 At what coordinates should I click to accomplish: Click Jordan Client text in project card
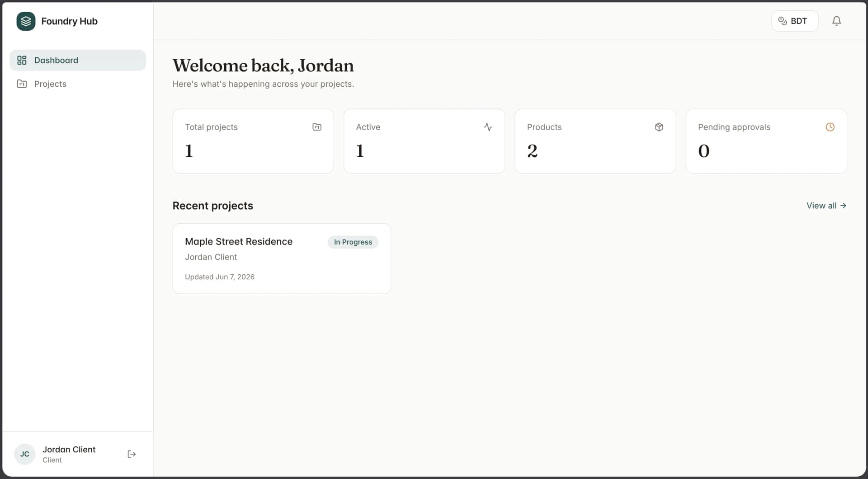pos(211,257)
